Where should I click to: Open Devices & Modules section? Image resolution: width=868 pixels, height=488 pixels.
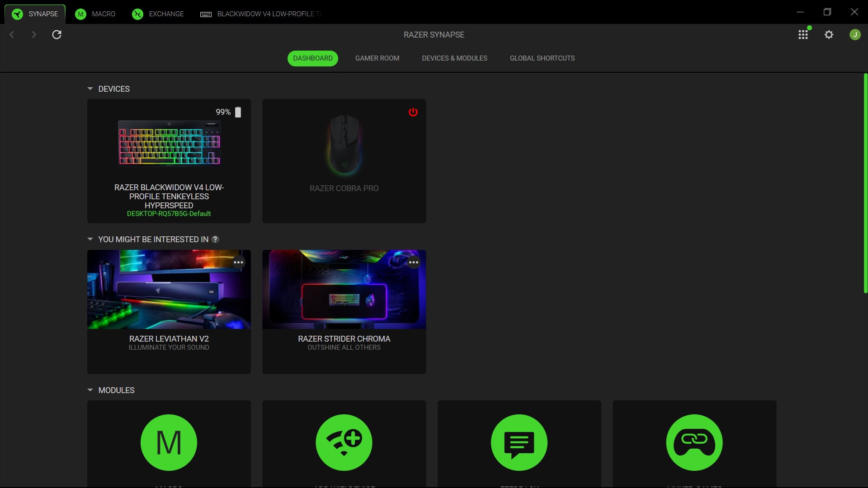point(454,58)
